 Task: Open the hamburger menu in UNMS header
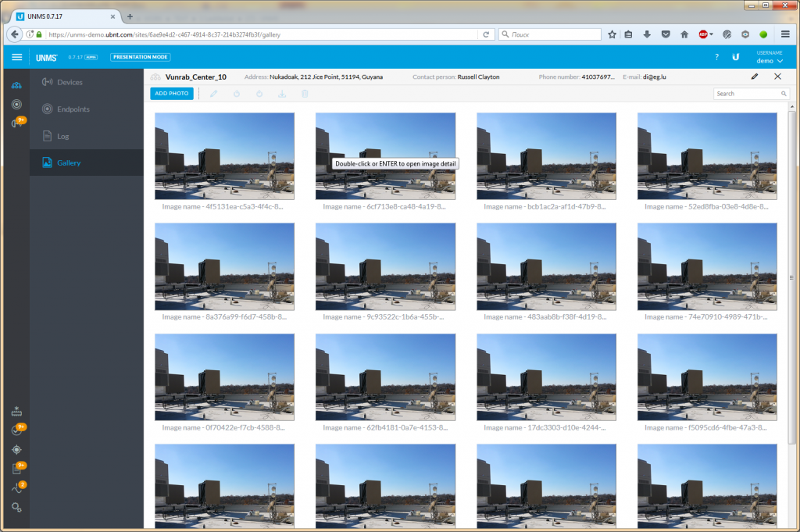pos(17,57)
